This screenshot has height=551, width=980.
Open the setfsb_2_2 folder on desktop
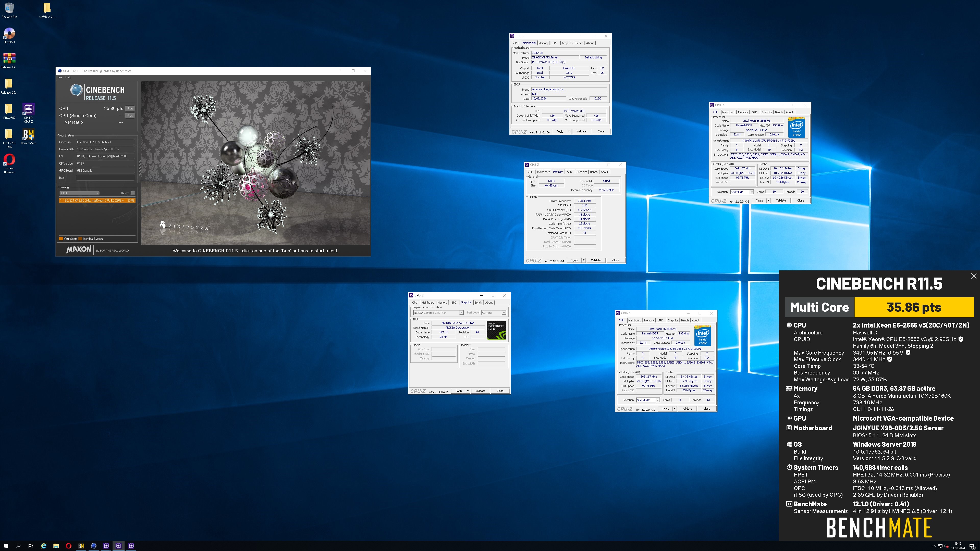point(47,10)
